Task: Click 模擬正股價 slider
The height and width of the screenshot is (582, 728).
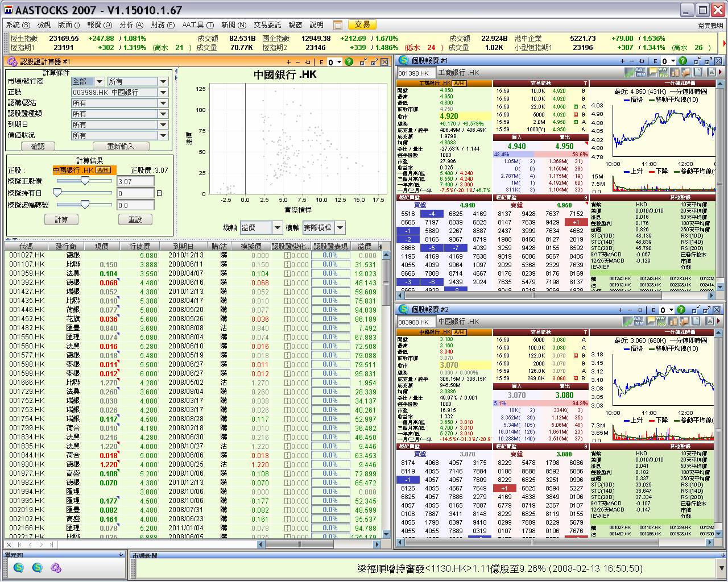Action: point(85,181)
